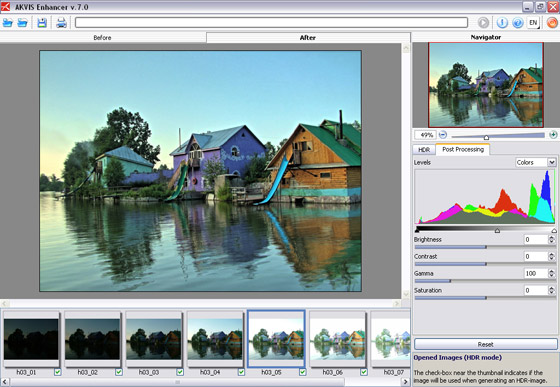
Task: Select the h03_07 thumbnail
Action: [x=391, y=339]
